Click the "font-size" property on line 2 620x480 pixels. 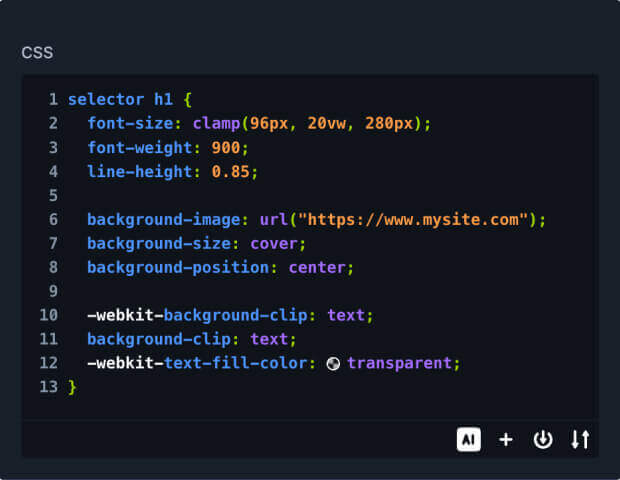(130, 123)
